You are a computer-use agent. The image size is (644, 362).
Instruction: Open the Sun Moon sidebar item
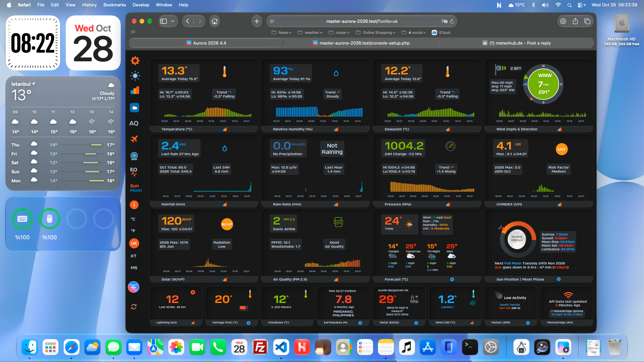136,188
